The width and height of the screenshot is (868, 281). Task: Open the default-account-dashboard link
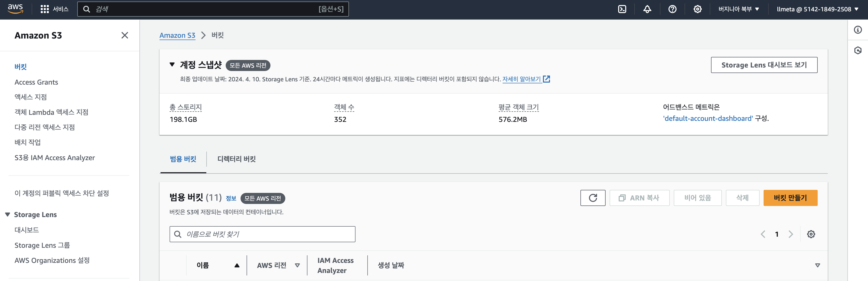pos(707,118)
